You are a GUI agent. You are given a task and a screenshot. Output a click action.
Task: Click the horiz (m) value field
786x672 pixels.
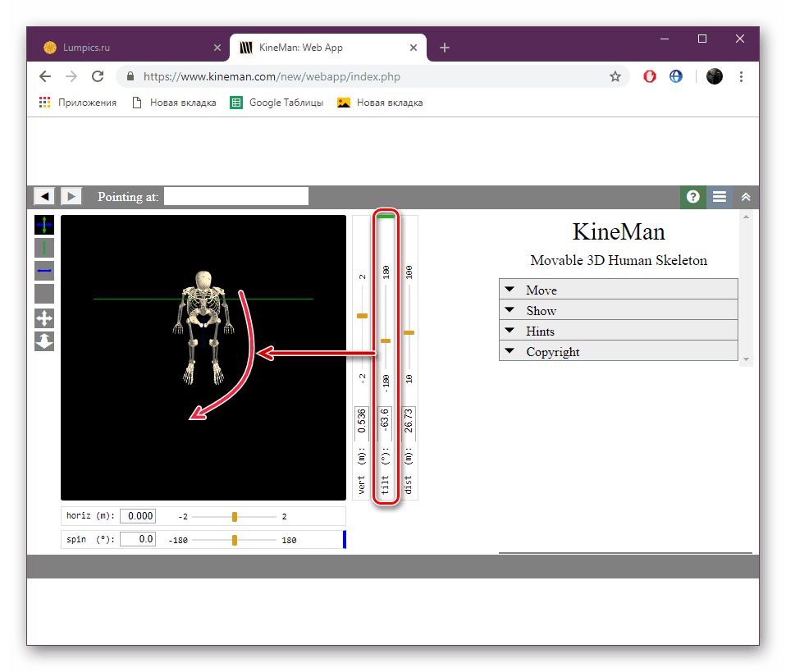tap(138, 516)
